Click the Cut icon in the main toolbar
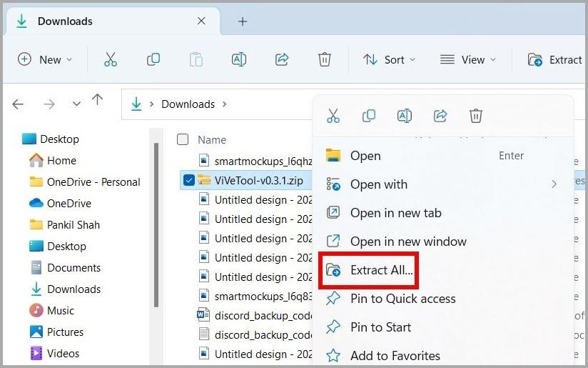 tap(110, 59)
